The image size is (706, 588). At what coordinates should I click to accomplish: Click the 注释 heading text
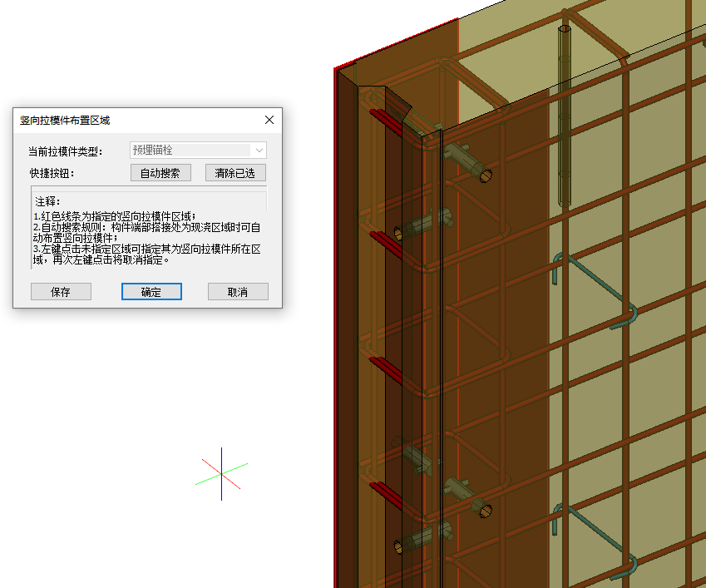pos(47,201)
